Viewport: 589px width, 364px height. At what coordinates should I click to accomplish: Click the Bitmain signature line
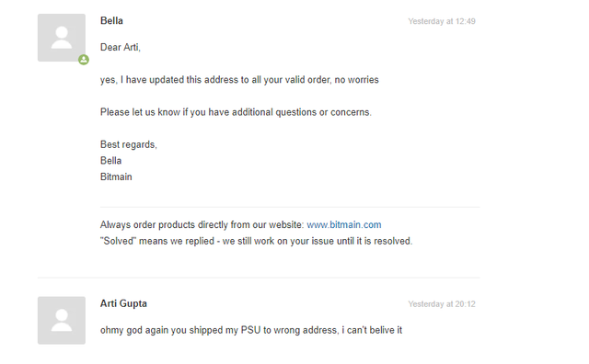[116, 176]
